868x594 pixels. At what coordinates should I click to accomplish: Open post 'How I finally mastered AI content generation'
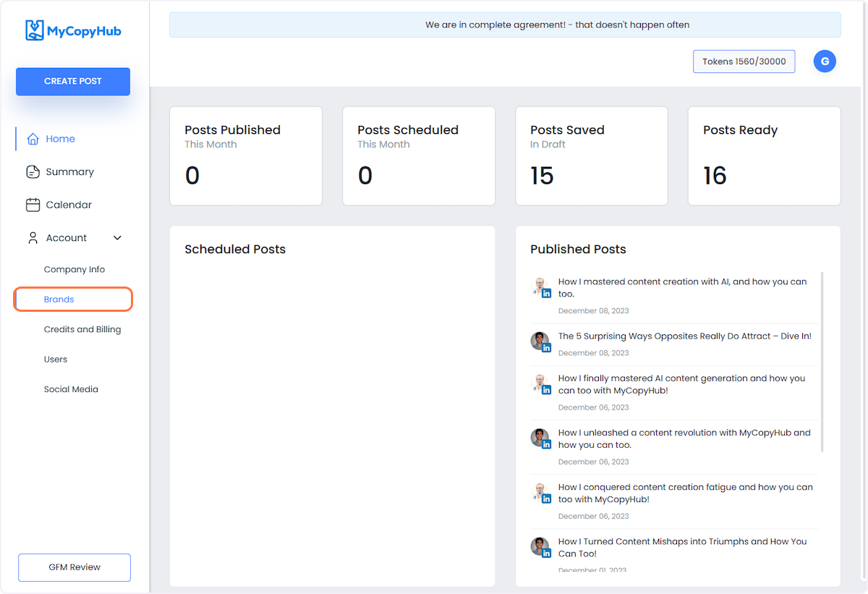pos(681,384)
